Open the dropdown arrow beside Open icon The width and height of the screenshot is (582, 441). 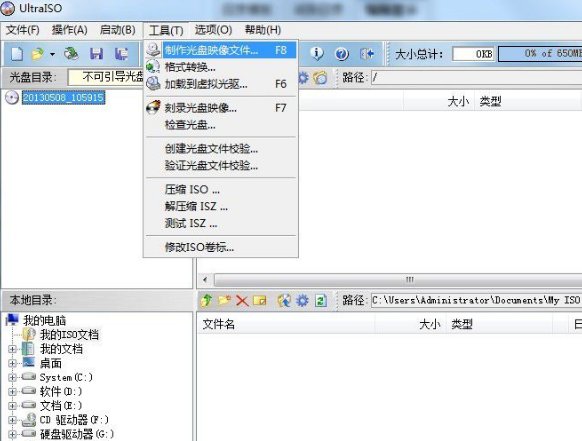pyautogui.click(x=52, y=54)
